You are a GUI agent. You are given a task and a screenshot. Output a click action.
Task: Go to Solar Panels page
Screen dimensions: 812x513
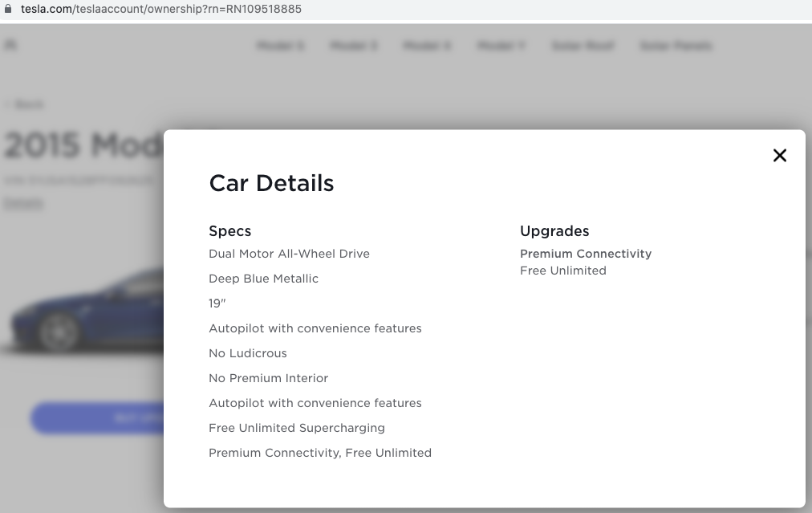(676, 46)
